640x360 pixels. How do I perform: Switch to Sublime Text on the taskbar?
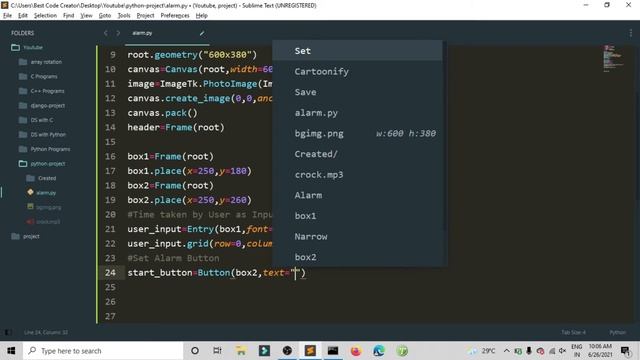click(310, 351)
